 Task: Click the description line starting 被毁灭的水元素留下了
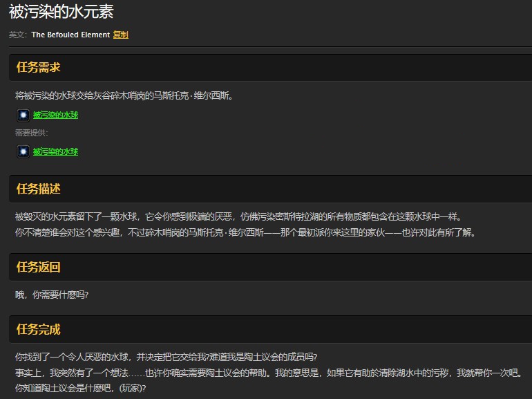(238, 216)
